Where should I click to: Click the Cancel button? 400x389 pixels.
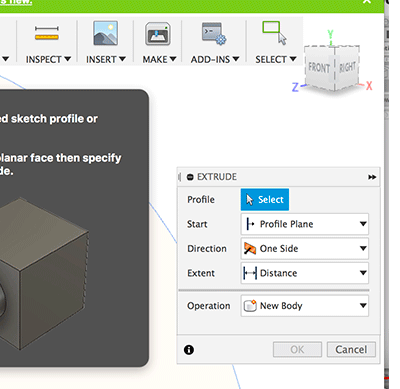[351, 349]
